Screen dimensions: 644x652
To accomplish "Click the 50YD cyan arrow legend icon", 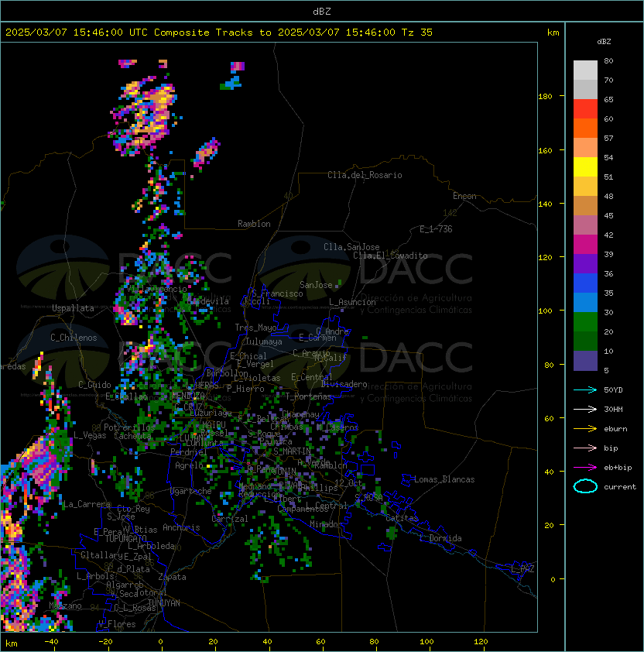I will tap(585, 389).
